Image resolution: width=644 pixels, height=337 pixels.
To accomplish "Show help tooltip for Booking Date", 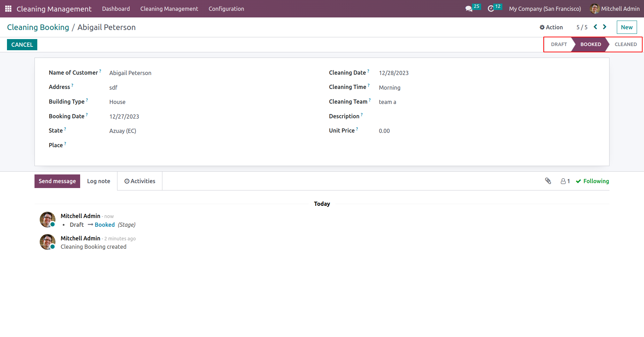I will [87, 114].
